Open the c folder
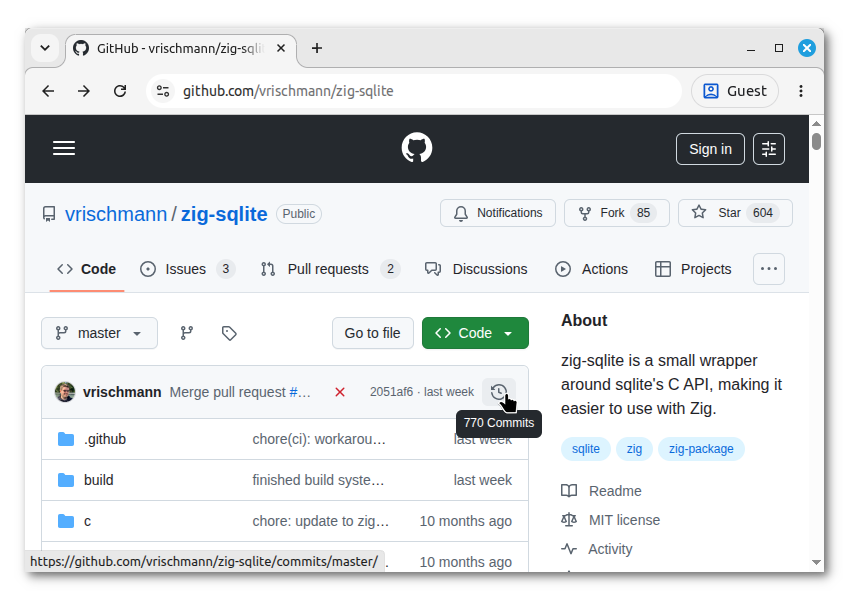Viewport: 850px width, 600px height. tap(87, 521)
